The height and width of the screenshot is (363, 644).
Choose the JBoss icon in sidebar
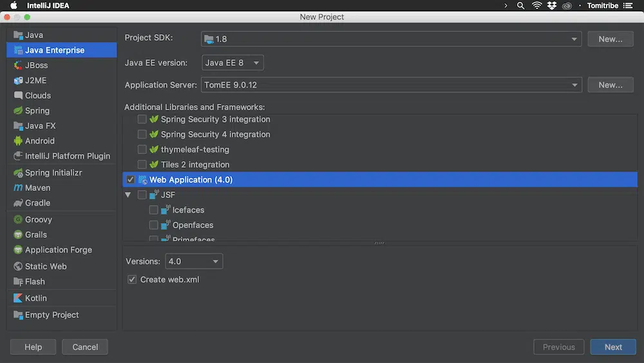point(18,65)
